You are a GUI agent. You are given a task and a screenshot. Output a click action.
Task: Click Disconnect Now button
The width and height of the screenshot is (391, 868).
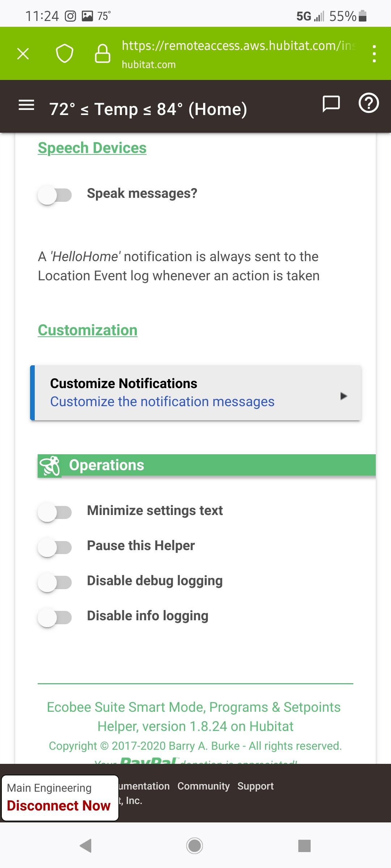[x=59, y=806]
